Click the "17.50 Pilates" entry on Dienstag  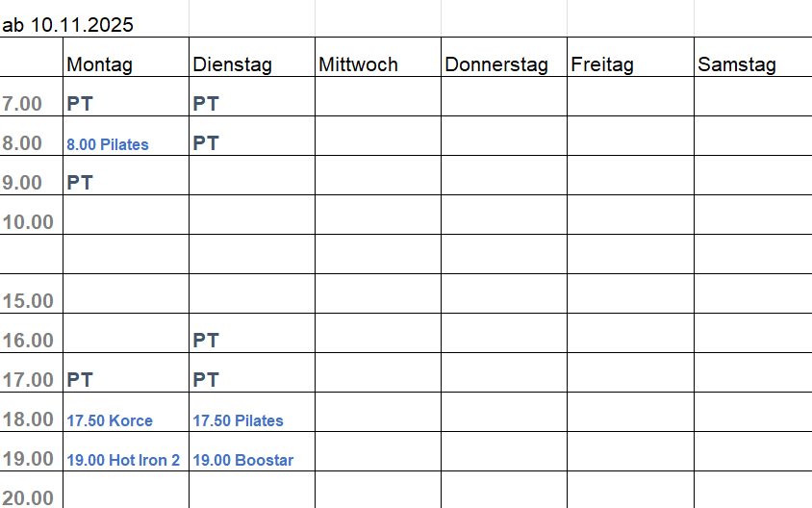(238, 420)
